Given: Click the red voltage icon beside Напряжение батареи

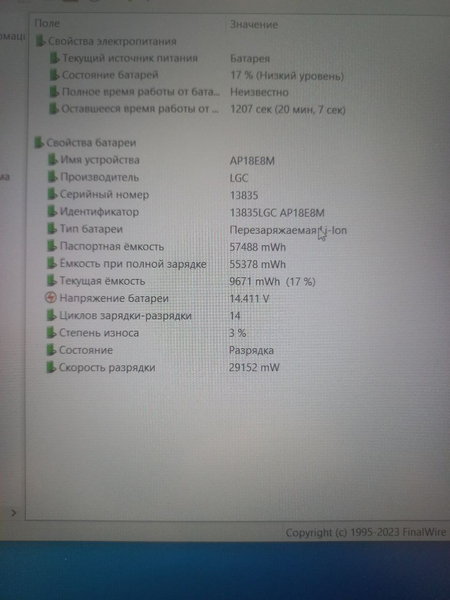Looking at the screenshot, I should [51, 298].
